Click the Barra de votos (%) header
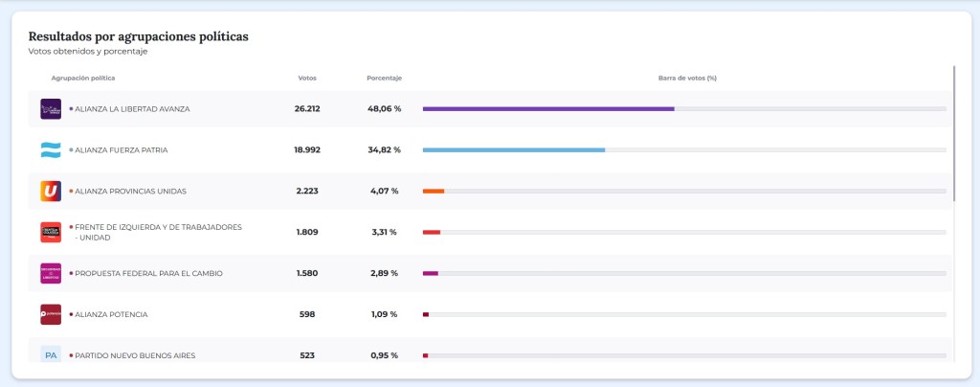Viewport: 980px width, 387px height. (x=687, y=78)
